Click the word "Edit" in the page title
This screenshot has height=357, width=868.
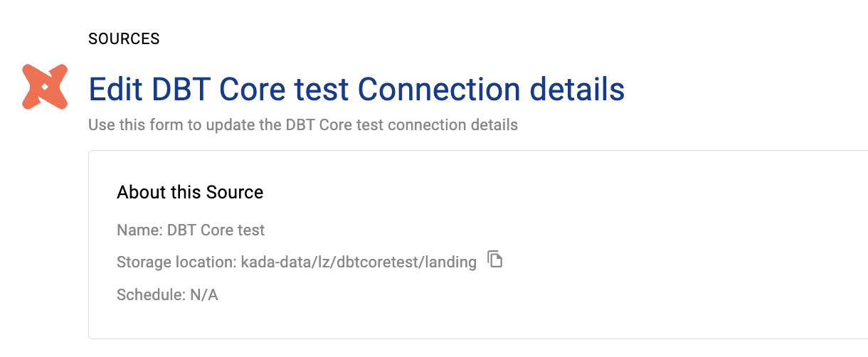point(115,90)
